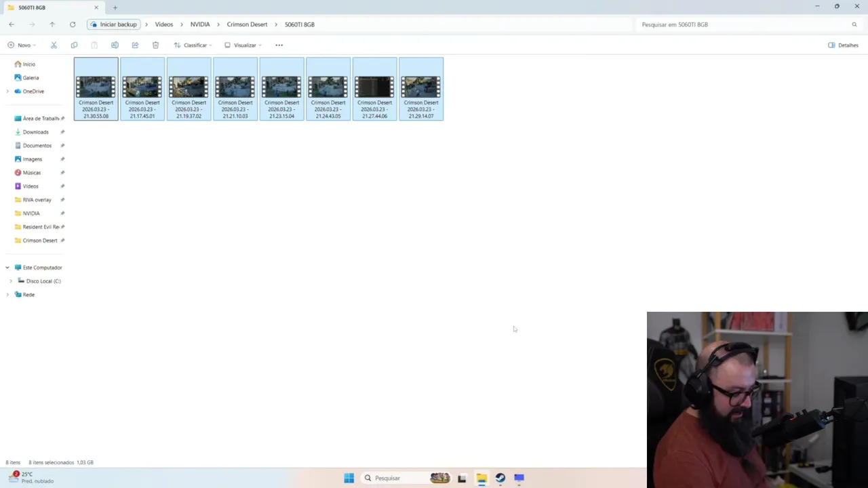Select video file 21.24.43.05

point(328,89)
